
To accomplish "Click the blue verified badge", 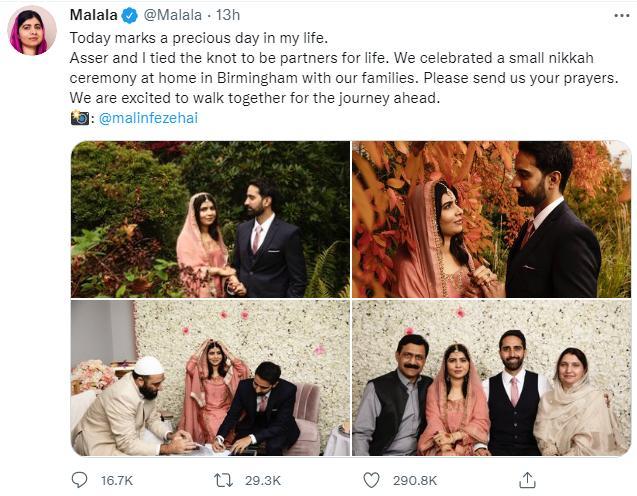I will 129,16.
